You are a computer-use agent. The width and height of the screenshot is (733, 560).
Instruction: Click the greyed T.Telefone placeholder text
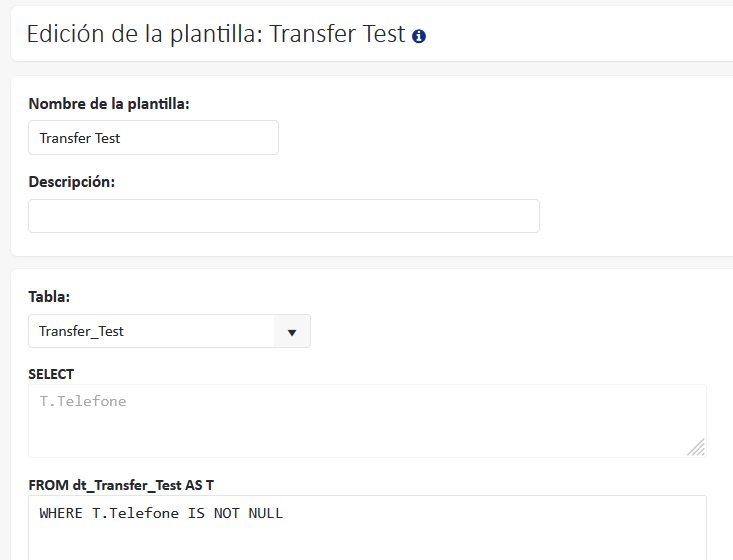click(83, 401)
